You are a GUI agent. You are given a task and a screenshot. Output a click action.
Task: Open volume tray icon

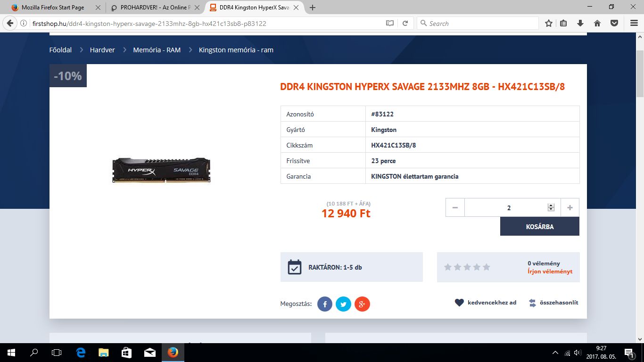578,353
